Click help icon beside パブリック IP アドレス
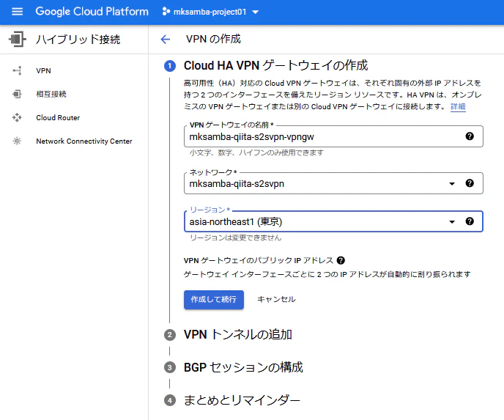Viewport: 504px width, 420px height. click(x=341, y=260)
